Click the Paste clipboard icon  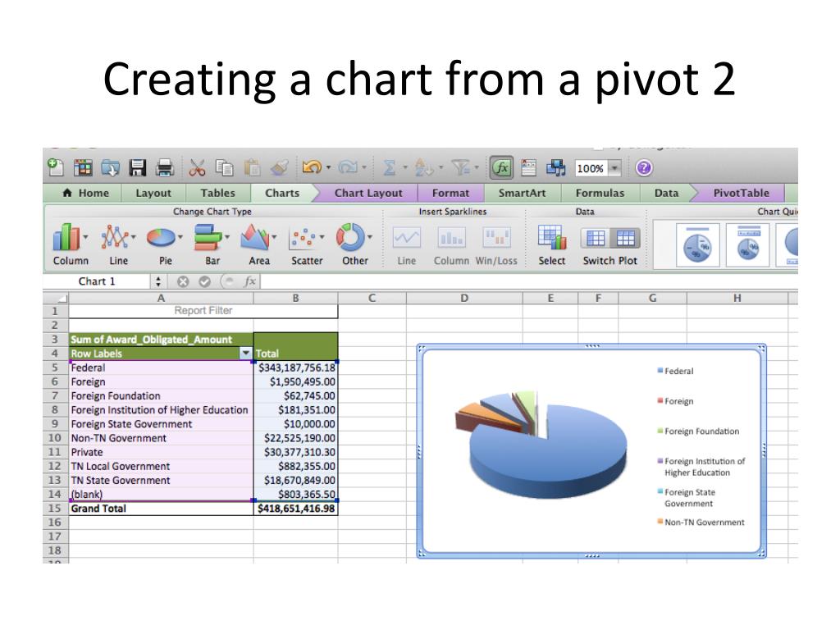click(252, 168)
